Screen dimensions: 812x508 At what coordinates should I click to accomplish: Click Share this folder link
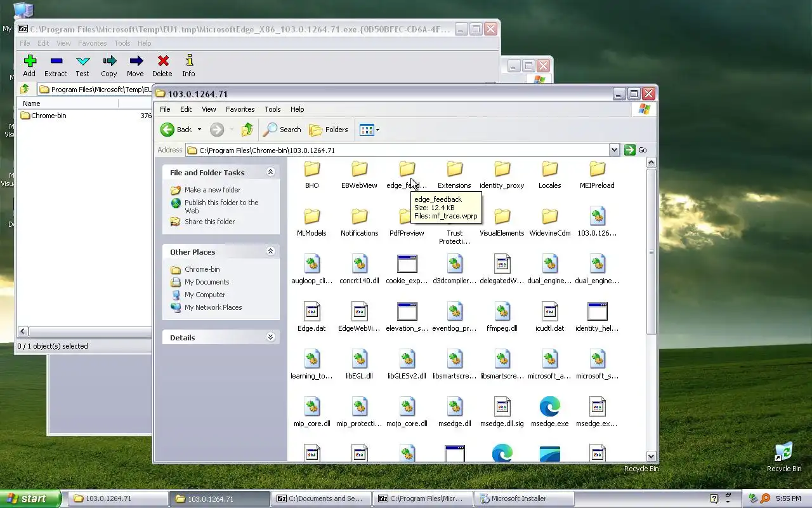(209, 222)
